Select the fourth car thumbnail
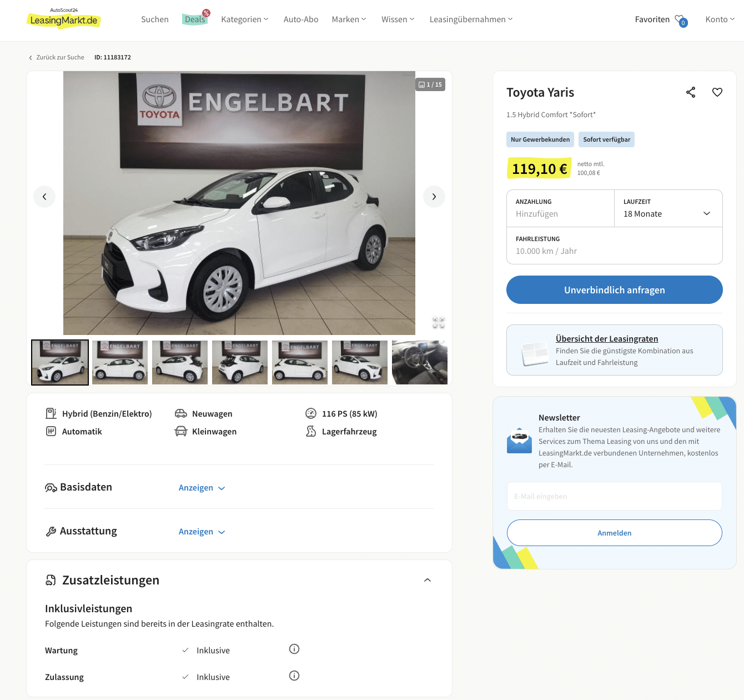Viewport: 744px width, 700px height. (x=240, y=362)
